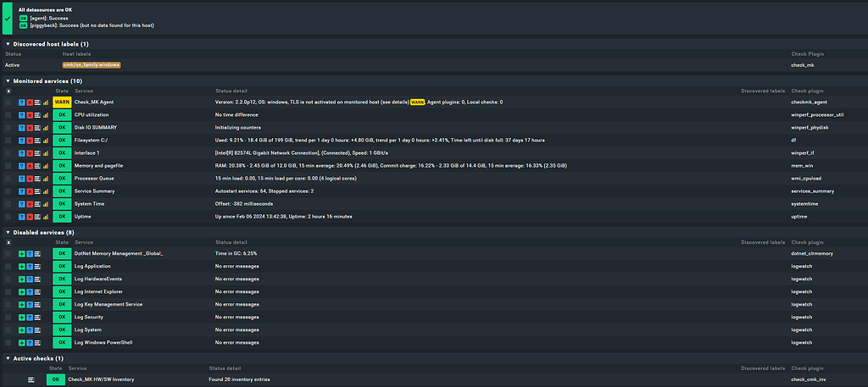Collapse the Discovered host labels section
This screenshot has width=868, height=387.
pyautogui.click(x=8, y=44)
